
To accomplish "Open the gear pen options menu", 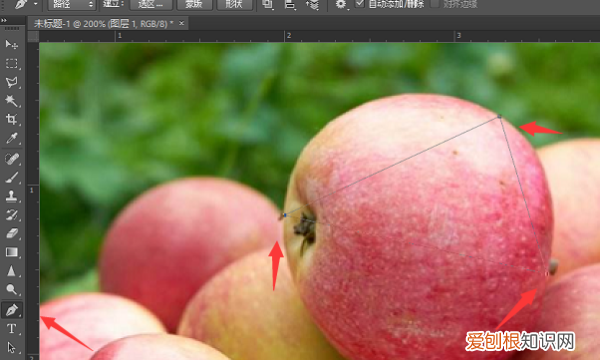I will [x=341, y=5].
